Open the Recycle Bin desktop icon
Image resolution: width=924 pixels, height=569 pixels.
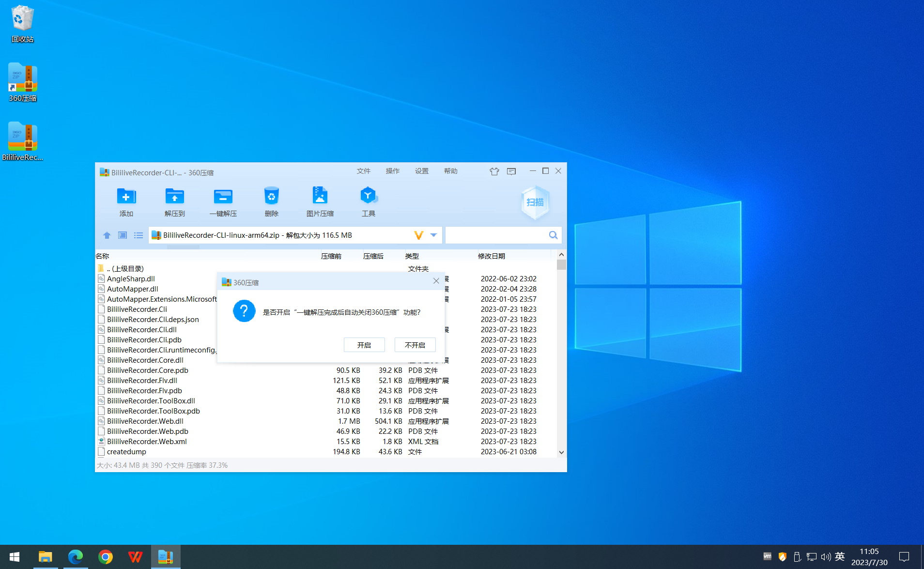(x=22, y=24)
